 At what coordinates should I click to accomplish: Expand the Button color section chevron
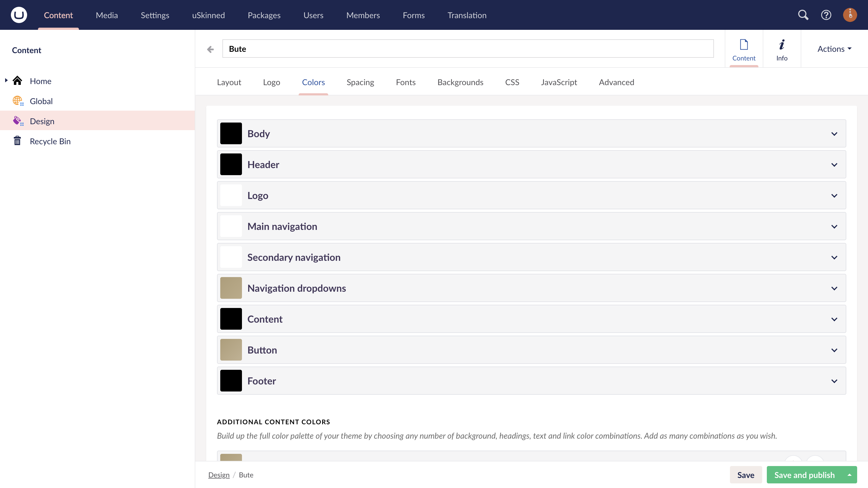pyautogui.click(x=834, y=350)
